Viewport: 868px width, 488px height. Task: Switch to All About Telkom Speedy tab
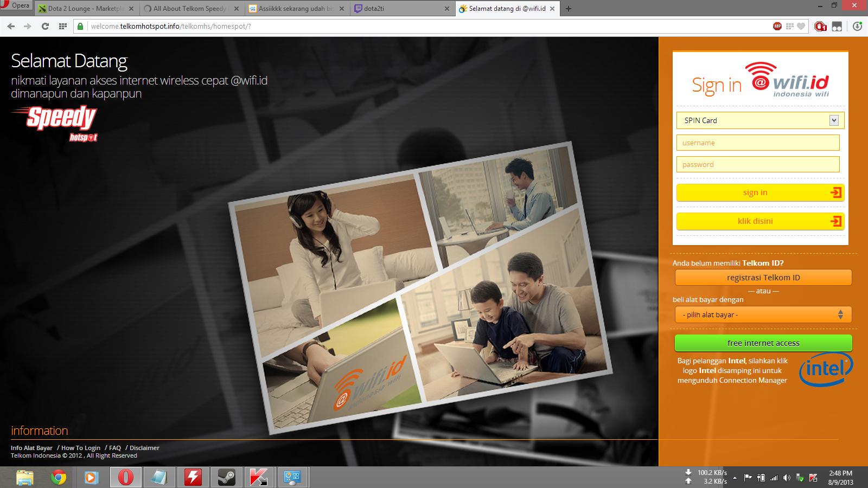pos(191,9)
